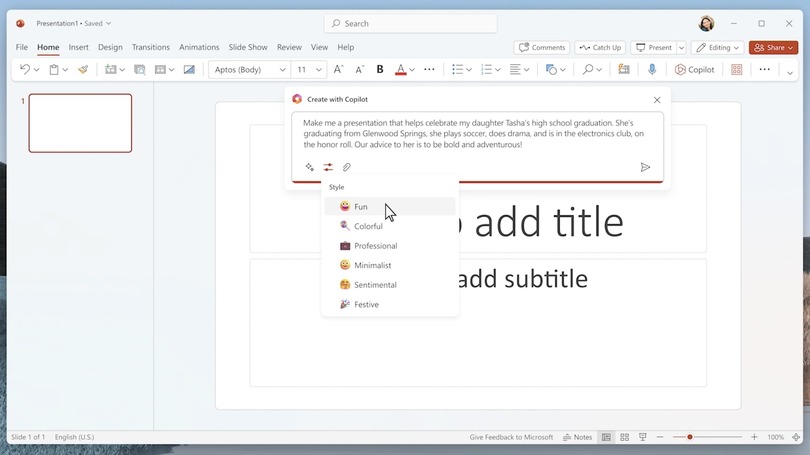Click the Decrease Font Size icon

pos(360,69)
